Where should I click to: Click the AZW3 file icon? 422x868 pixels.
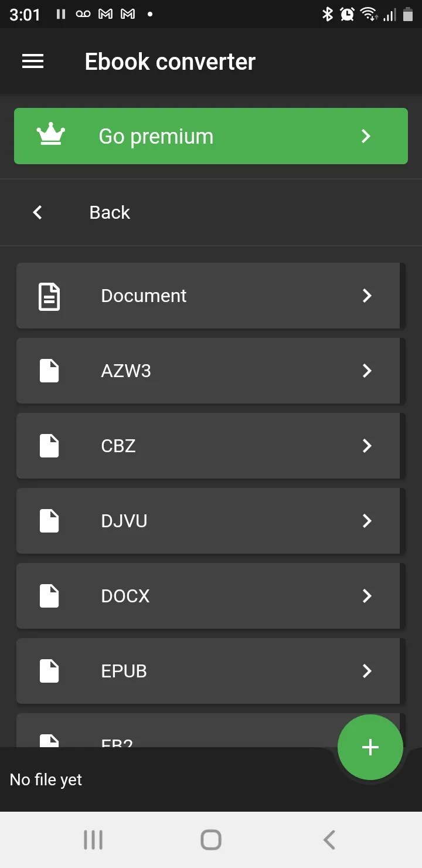[49, 371]
